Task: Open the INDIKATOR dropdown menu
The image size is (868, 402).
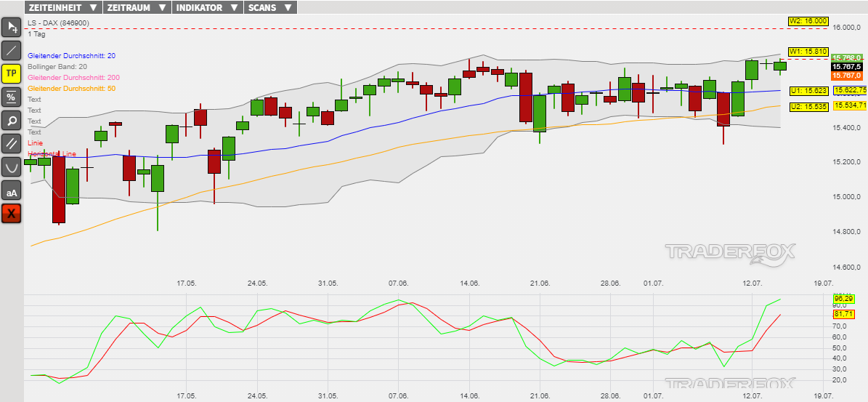Action: (207, 7)
